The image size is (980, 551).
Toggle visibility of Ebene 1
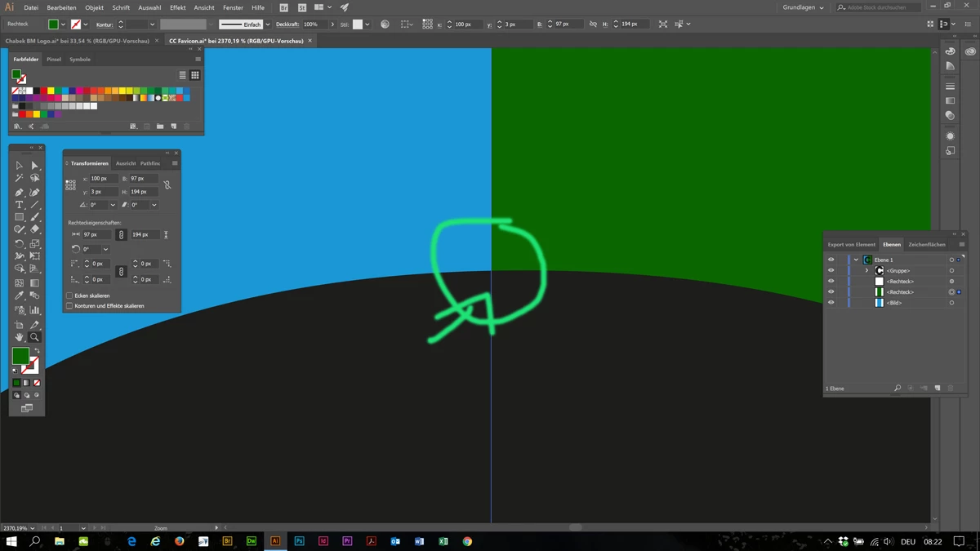pos(831,260)
